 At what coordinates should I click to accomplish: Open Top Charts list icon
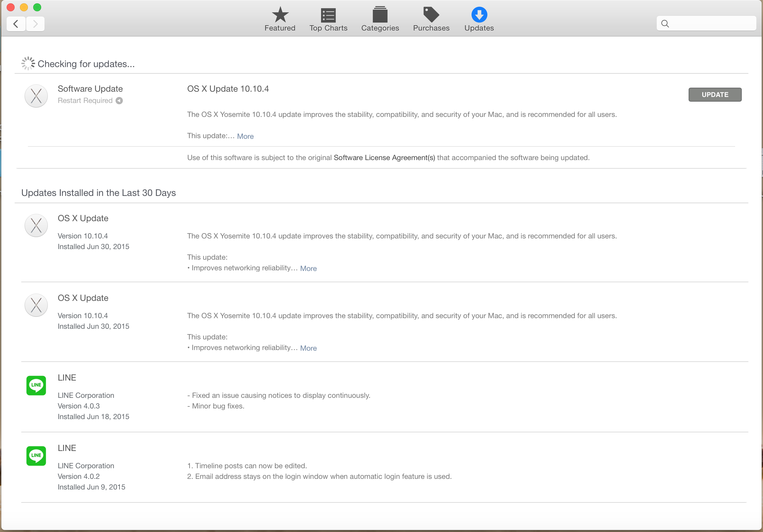coord(328,15)
